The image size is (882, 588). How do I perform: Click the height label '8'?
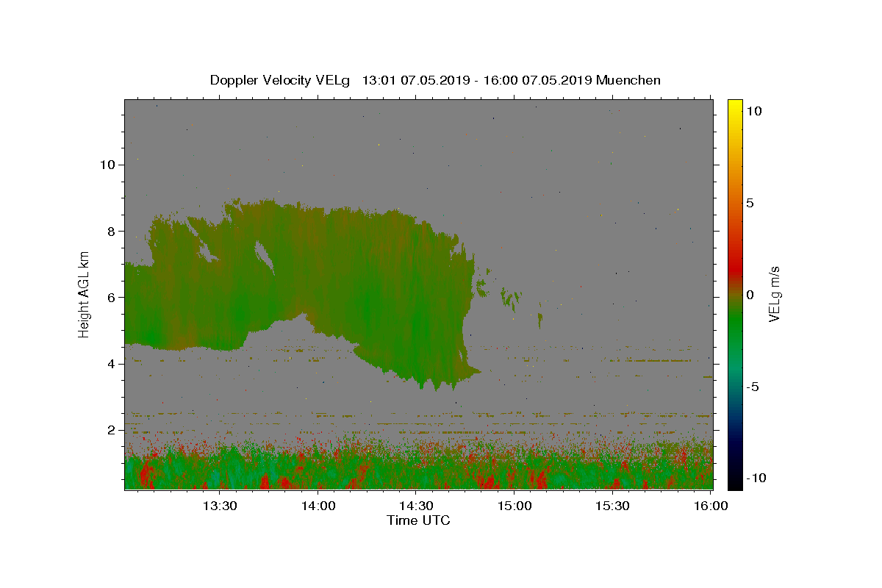(112, 231)
